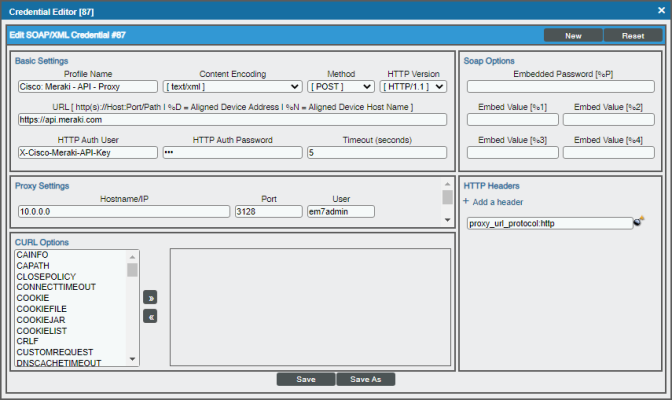Click the proxy_url_protocol header field
This screenshot has height=400, width=672.
(550, 223)
